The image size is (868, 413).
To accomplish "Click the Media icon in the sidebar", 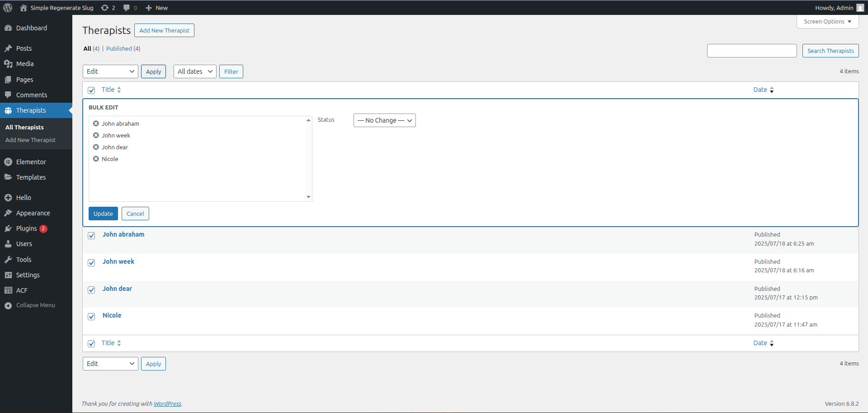I will tap(8, 64).
